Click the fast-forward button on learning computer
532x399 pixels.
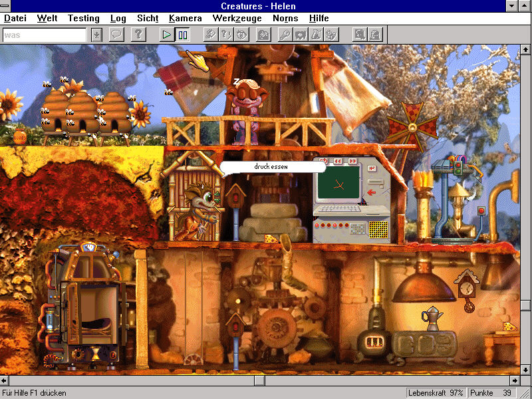(x=352, y=161)
